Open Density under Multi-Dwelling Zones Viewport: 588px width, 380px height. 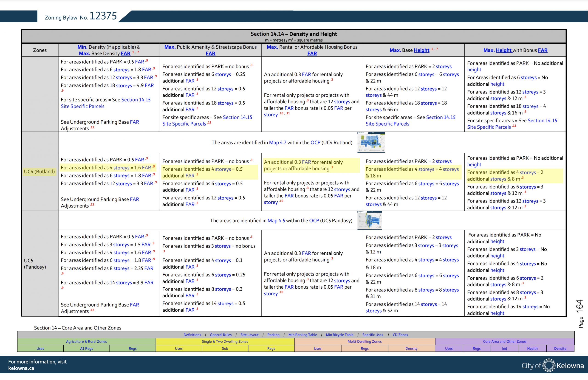click(x=412, y=348)
